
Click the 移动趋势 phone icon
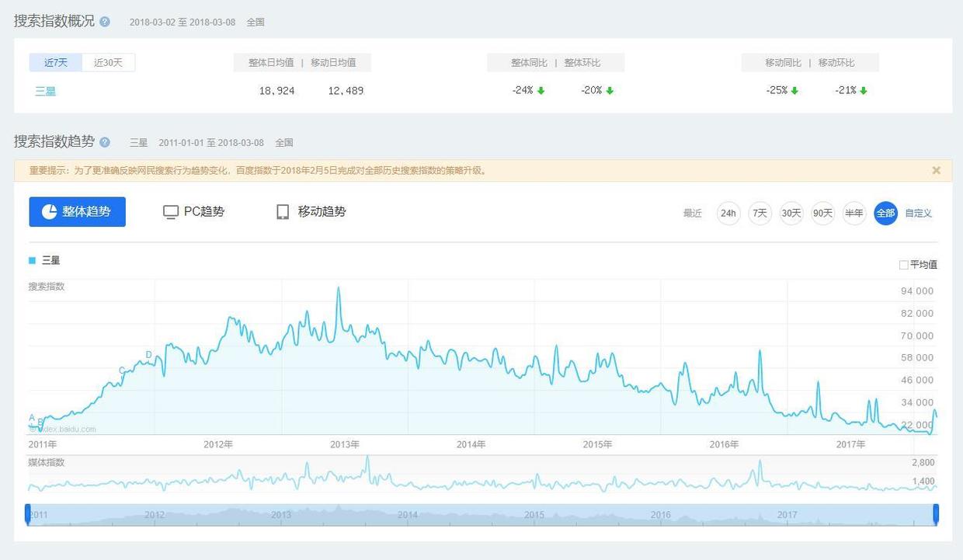(283, 212)
